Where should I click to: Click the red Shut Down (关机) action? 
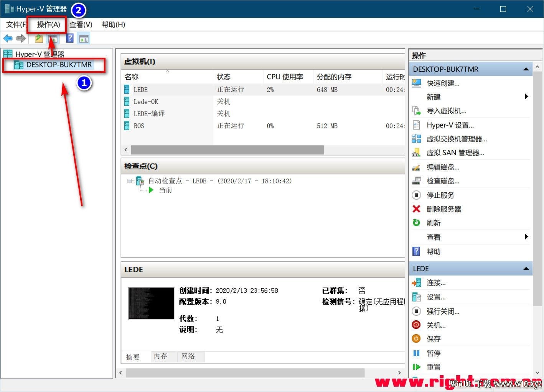point(416,325)
